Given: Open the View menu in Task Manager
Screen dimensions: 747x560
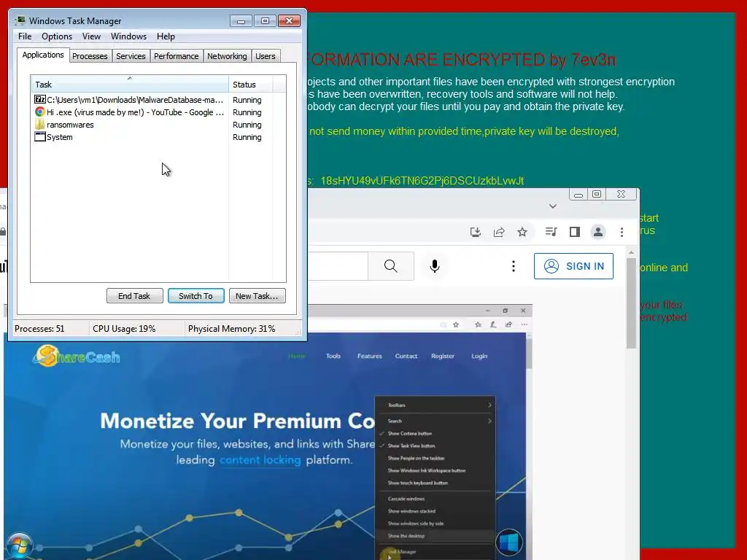Looking at the screenshot, I should 91,36.
